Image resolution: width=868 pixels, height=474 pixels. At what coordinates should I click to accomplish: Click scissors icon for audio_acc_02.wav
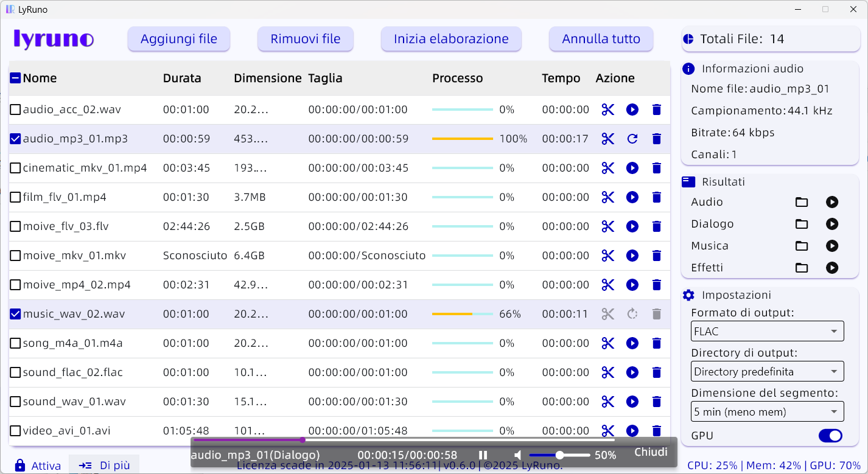[607, 110]
